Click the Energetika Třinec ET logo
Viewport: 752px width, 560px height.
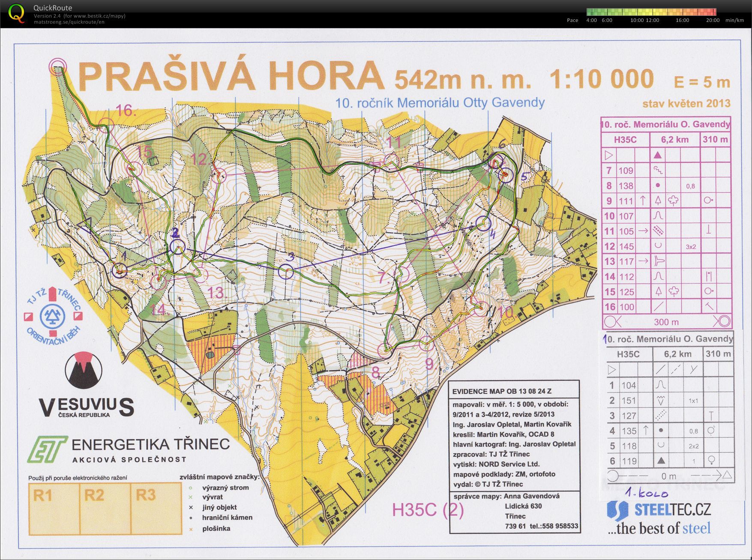pos(47,449)
